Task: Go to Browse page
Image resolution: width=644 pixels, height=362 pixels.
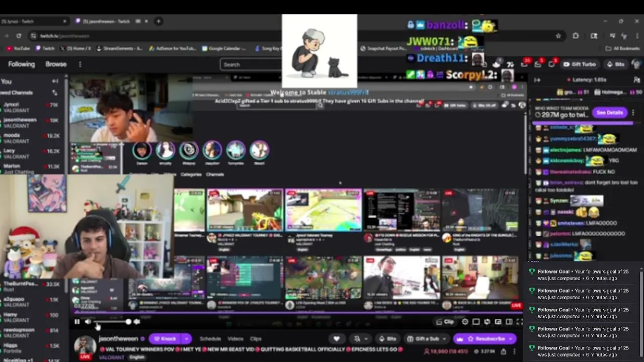Action: [x=56, y=64]
